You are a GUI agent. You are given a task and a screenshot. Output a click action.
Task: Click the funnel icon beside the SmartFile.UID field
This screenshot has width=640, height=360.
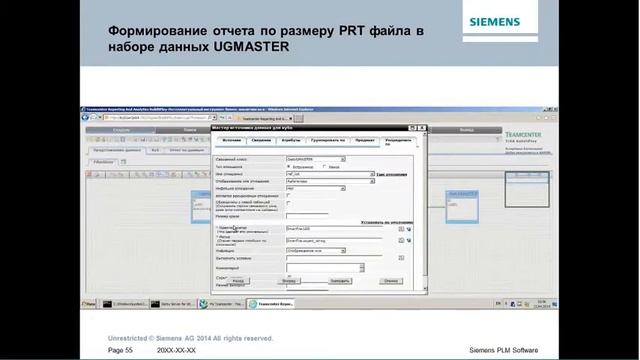(409, 229)
